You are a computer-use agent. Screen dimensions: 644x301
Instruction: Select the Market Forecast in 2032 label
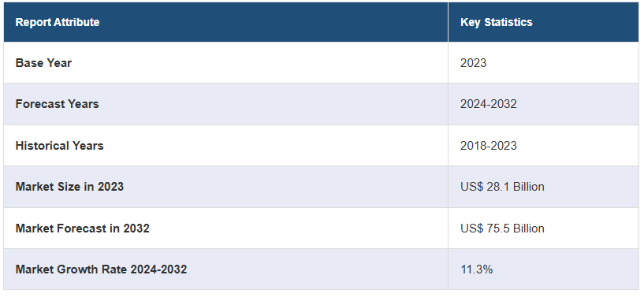83,229
